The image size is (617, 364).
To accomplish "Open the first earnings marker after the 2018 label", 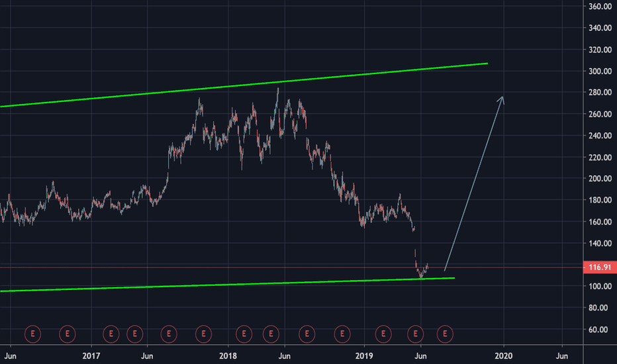I will coord(244,334).
